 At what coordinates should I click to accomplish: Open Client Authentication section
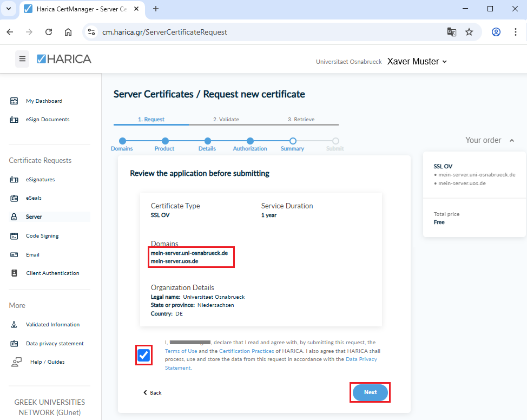pyautogui.click(x=53, y=273)
